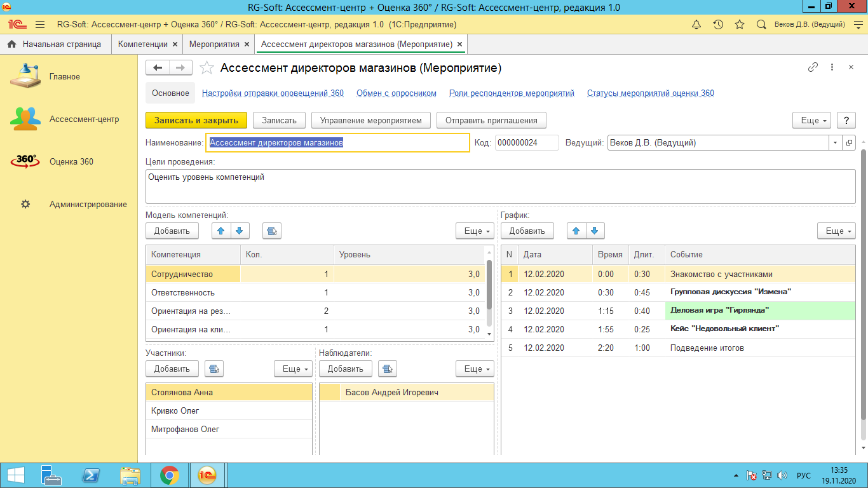The height and width of the screenshot is (488, 868).
Task: Go to Начальная страница tab
Action: click(56, 44)
